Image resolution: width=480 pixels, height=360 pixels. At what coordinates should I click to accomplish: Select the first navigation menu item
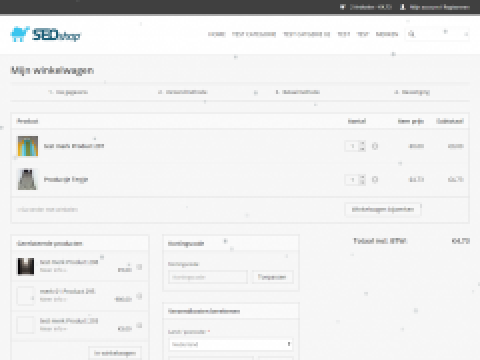pos(217,34)
